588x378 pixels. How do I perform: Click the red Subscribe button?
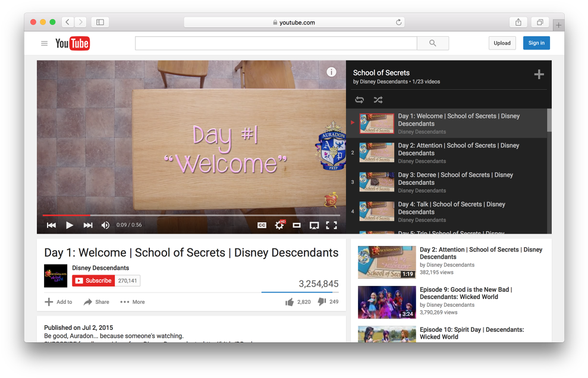93,281
